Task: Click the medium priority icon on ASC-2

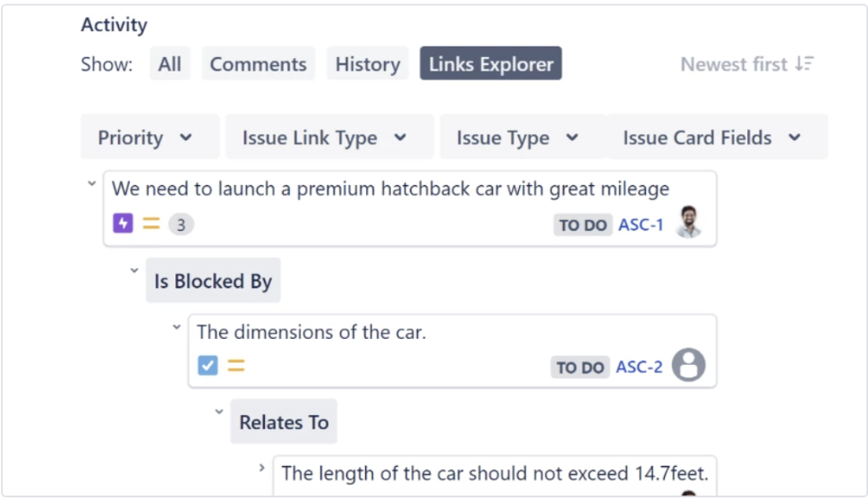Action: (236, 366)
